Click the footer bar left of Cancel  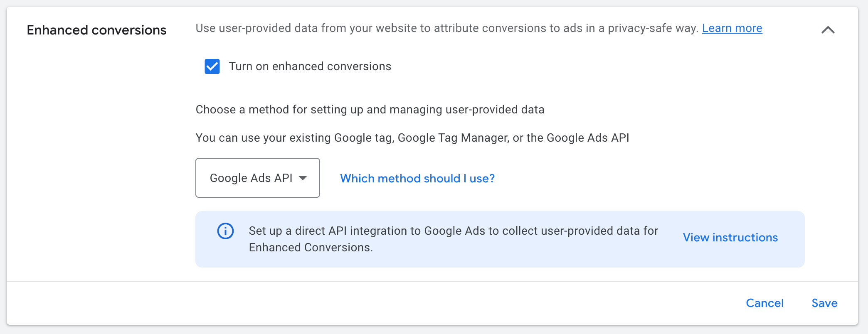(374, 303)
